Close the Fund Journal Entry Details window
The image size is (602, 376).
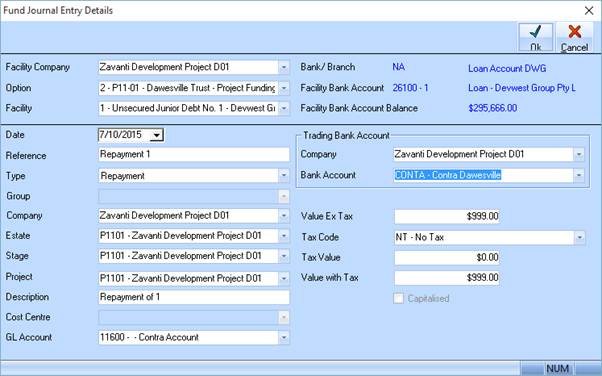(589, 10)
